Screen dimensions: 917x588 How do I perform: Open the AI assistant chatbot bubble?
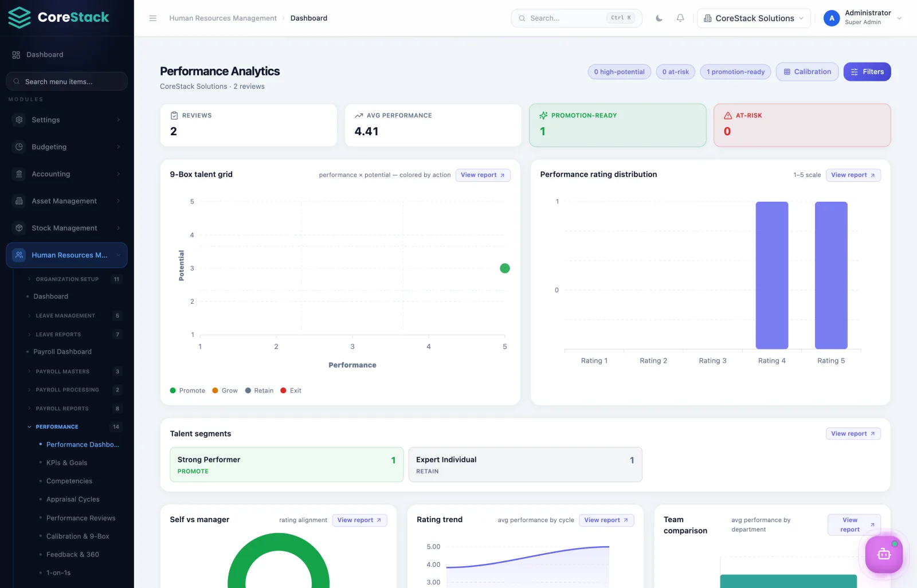coord(884,554)
